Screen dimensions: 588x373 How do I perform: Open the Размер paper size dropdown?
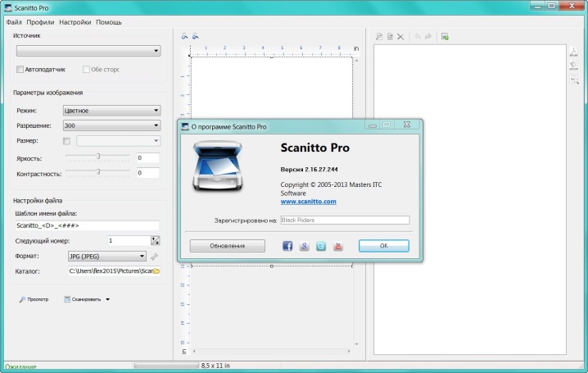(x=119, y=141)
